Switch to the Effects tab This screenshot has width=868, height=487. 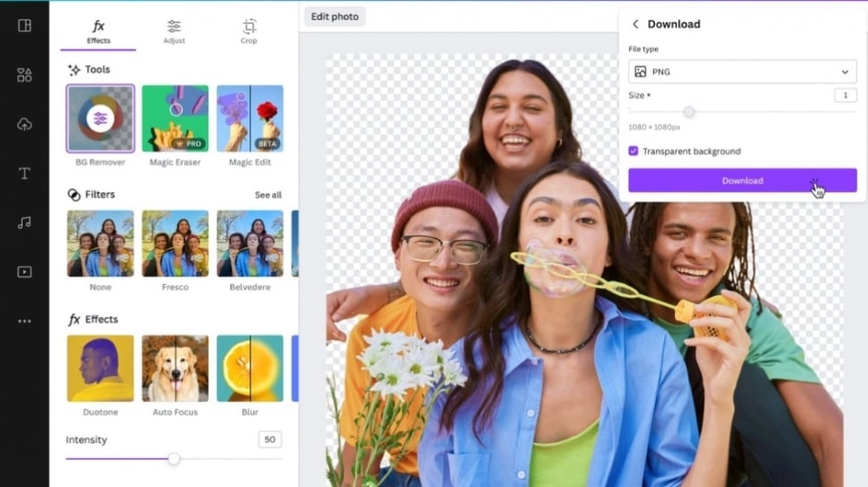click(x=98, y=32)
